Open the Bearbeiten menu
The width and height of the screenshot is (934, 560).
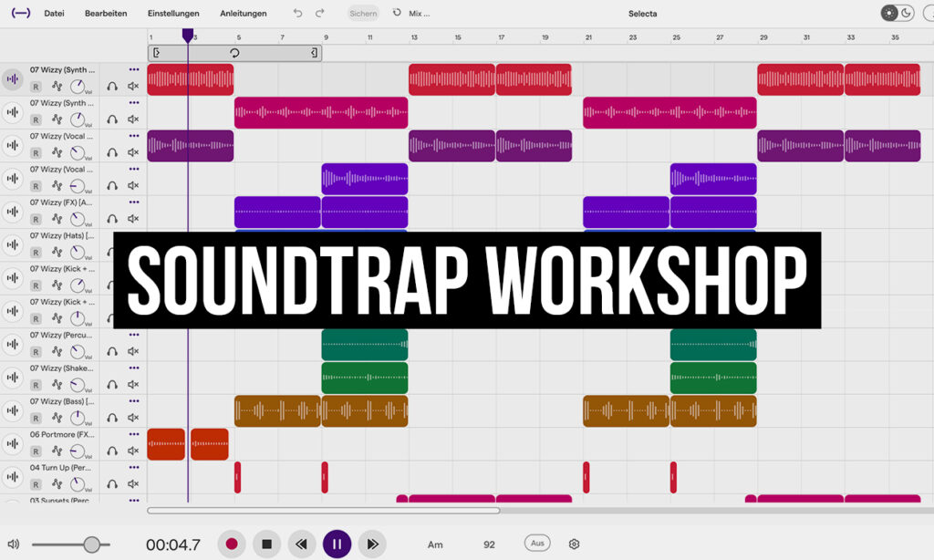(106, 13)
